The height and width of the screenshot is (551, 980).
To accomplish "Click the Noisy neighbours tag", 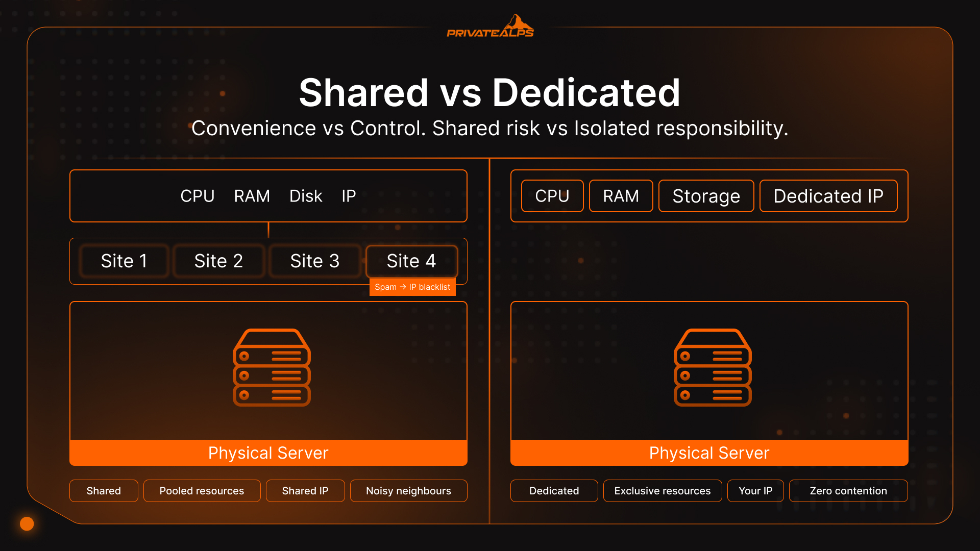I will click(408, 491).
